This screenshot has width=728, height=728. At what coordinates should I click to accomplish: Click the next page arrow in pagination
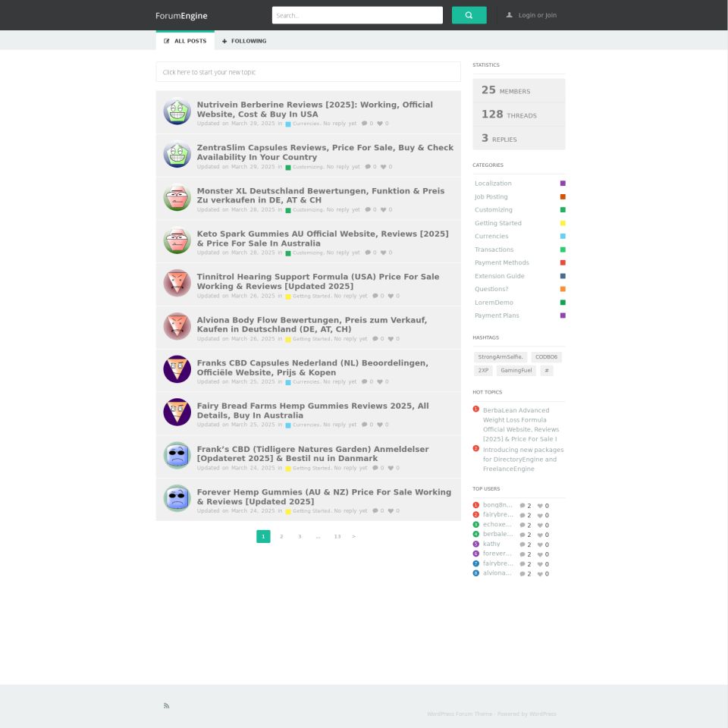[x=354, y=536]
